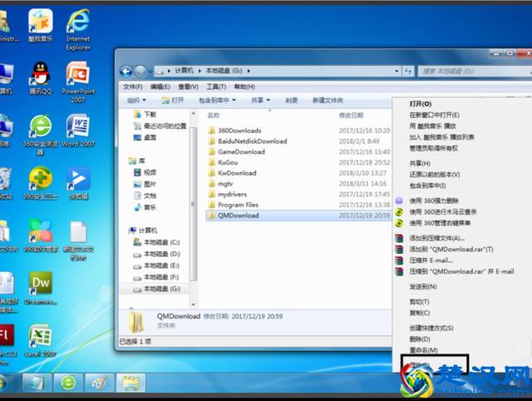Open the 工具(T) menu
Screen dimensions: 532x401
(216, 87)
